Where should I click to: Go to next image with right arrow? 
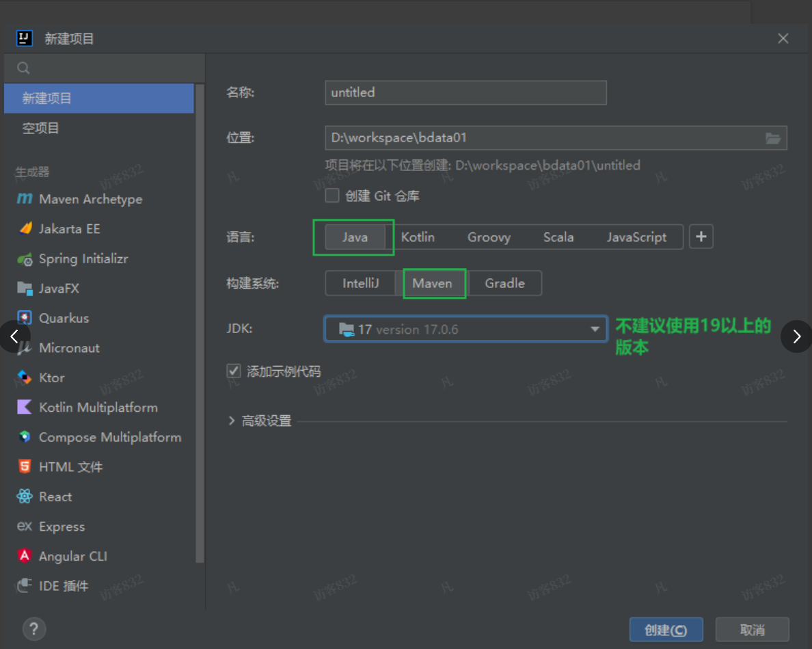[796, 336]
